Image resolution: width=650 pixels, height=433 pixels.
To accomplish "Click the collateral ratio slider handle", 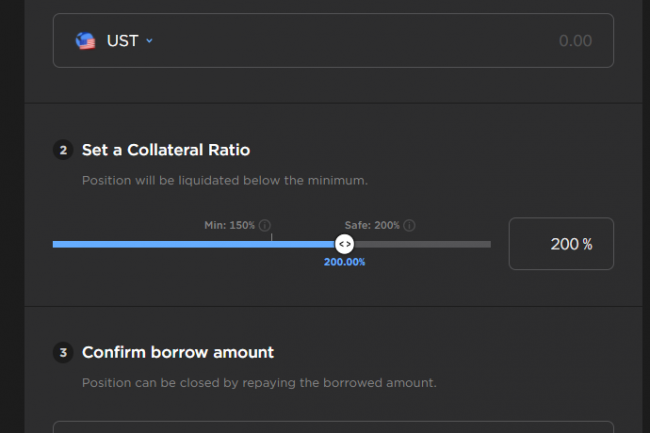I will [344, 244].
